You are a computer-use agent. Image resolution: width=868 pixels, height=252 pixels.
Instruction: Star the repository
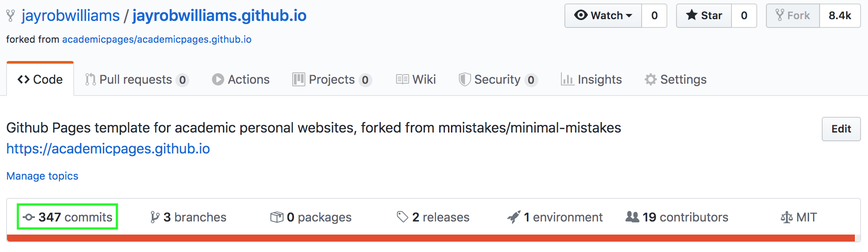[x=704, y=15]
